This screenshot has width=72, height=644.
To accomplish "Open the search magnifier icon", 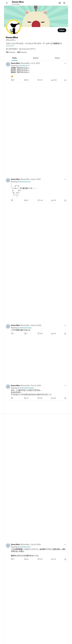I will 64,3.
